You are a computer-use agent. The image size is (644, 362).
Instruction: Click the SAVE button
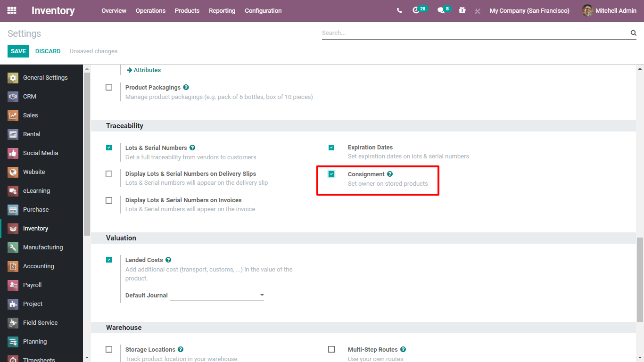click(x=18, y=51)
